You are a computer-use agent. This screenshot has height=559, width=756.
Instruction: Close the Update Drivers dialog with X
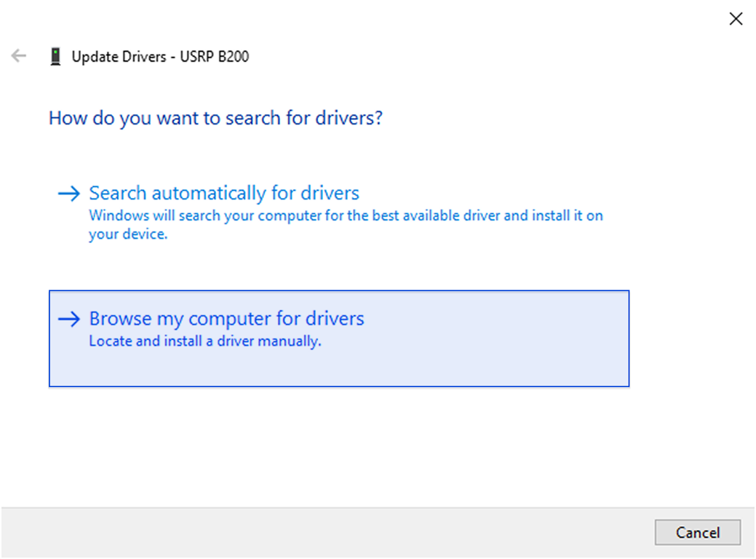click(x=736, y=19)
